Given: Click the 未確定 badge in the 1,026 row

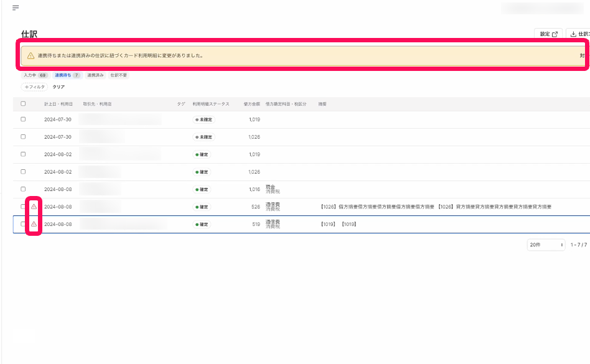Looking at the screenshot, I should click(204, 137).
